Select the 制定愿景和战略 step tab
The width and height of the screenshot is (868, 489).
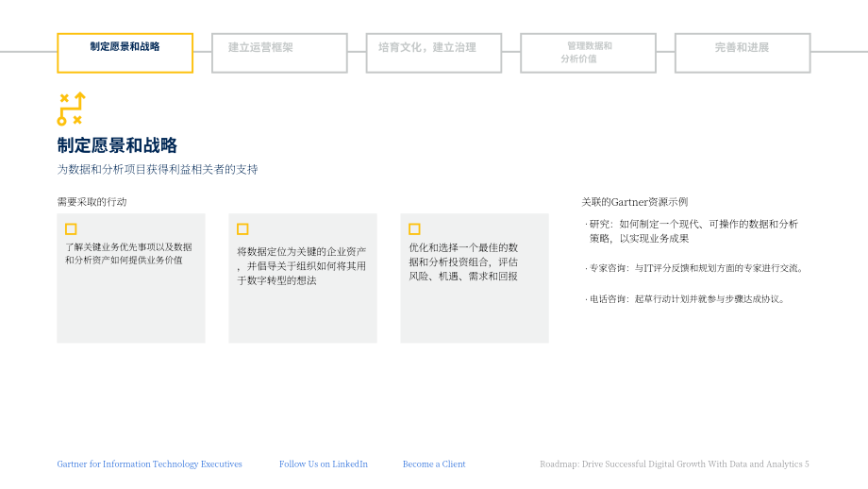click(125, 53)
